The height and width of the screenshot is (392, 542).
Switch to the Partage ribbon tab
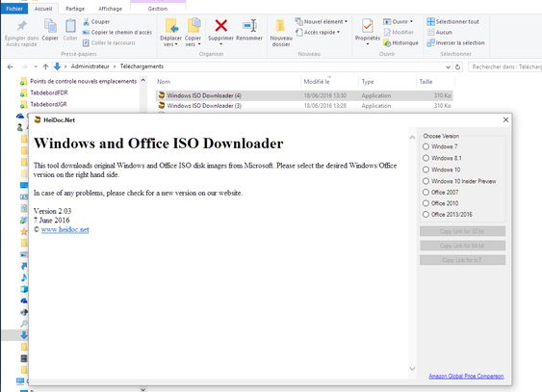[x=75, y=9]
